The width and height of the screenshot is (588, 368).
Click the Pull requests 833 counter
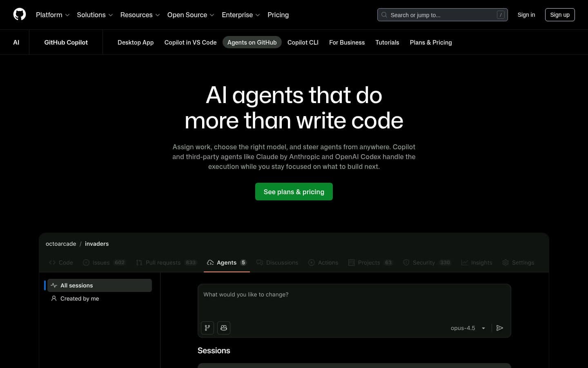pyautogui.click(x=191, y=263)
